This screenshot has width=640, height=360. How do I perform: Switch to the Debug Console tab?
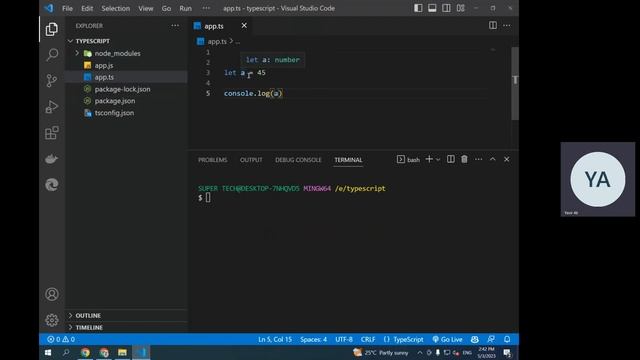298,160
